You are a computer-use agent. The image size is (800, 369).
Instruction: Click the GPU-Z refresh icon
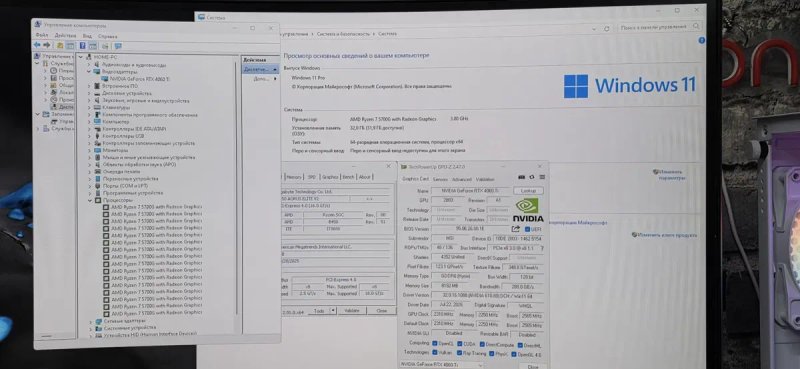point(532,177)
